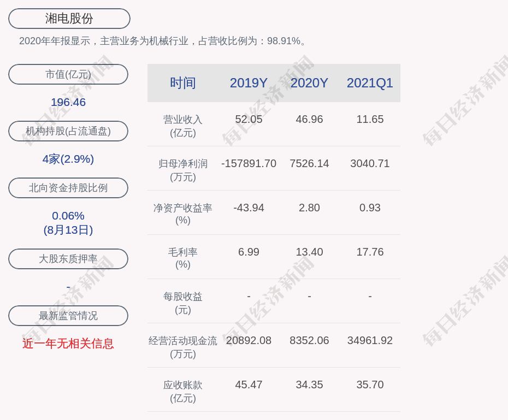Select the 2020Y column header
Viewport: 508px width, 420px height.
point(309,83)
